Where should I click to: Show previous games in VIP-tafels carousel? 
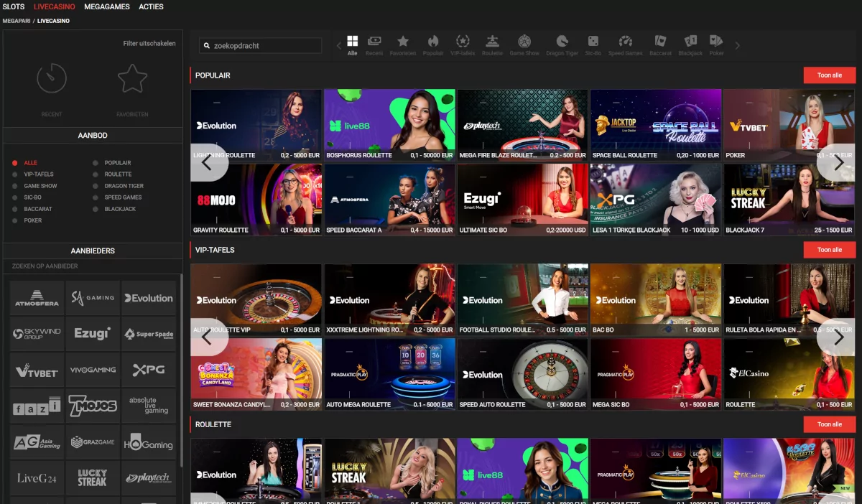tap(208, 337)
